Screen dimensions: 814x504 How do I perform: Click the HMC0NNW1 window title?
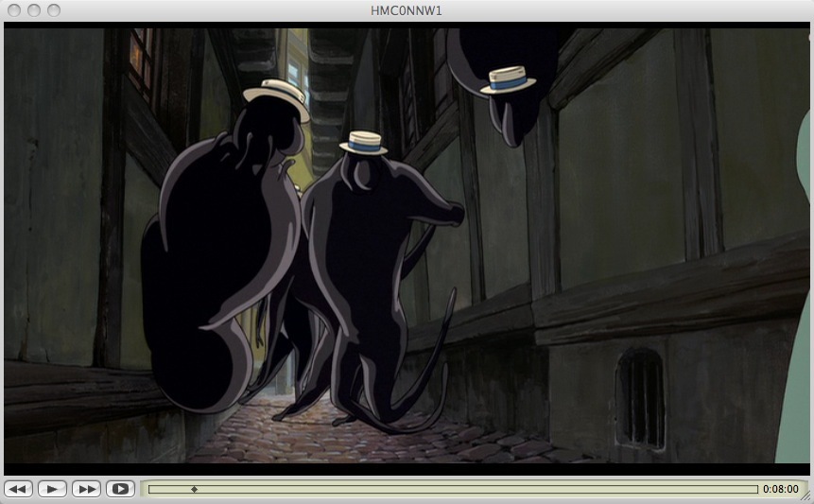pos(407,10)
